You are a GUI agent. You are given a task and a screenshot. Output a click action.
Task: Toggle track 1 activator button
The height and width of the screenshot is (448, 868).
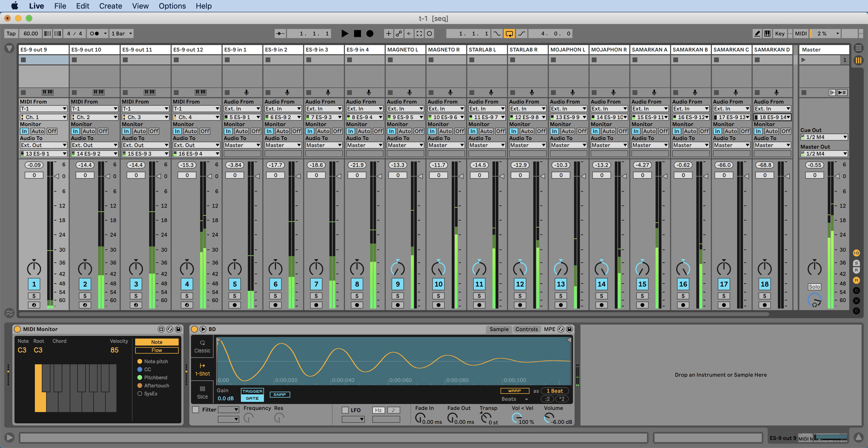tap(34, 284)
